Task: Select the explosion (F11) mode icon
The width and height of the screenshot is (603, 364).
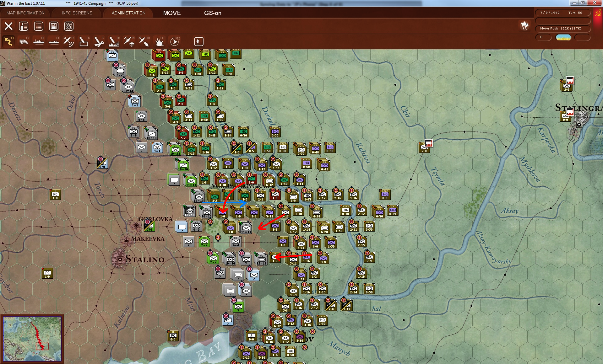Action: (159, 41)
